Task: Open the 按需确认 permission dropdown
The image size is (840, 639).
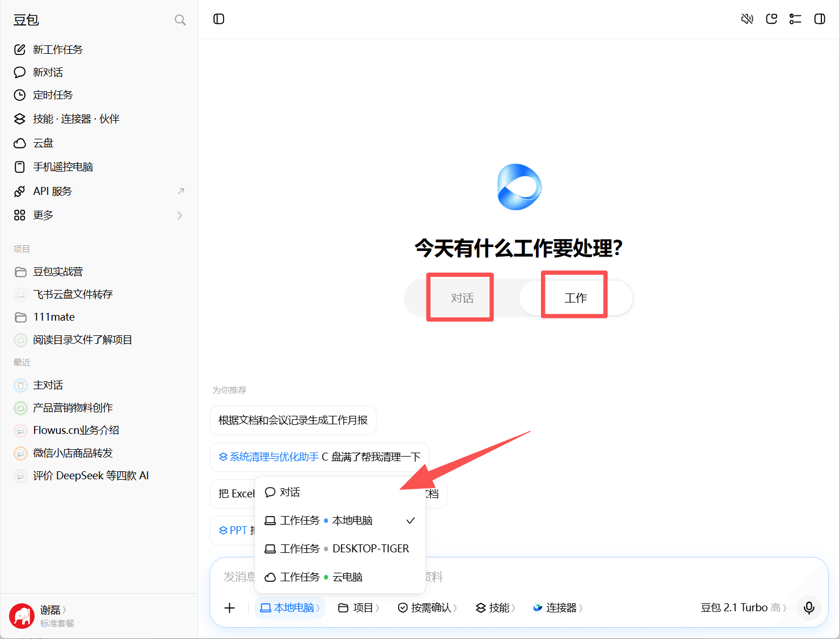Action: coord(428,608)
